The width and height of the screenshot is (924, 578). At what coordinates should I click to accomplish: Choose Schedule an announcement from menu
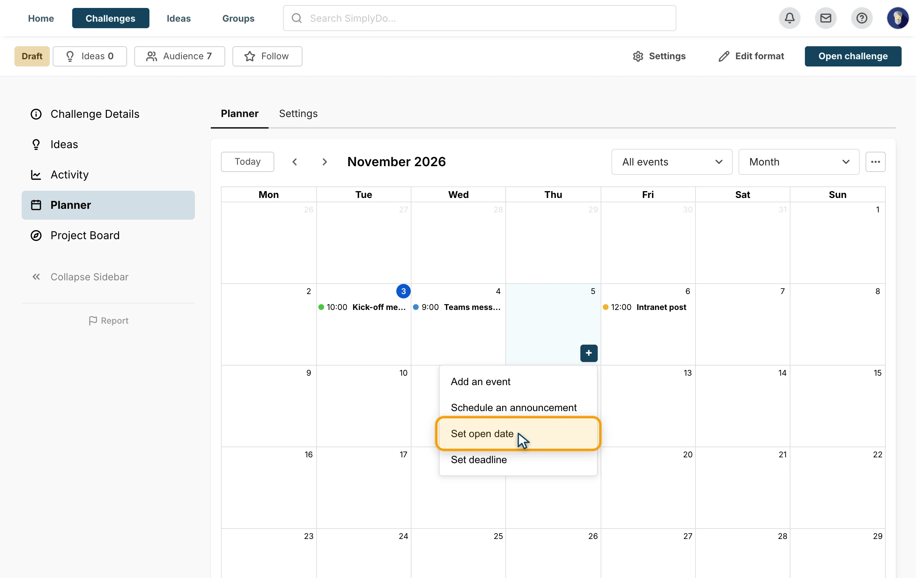tap(518, 407)
